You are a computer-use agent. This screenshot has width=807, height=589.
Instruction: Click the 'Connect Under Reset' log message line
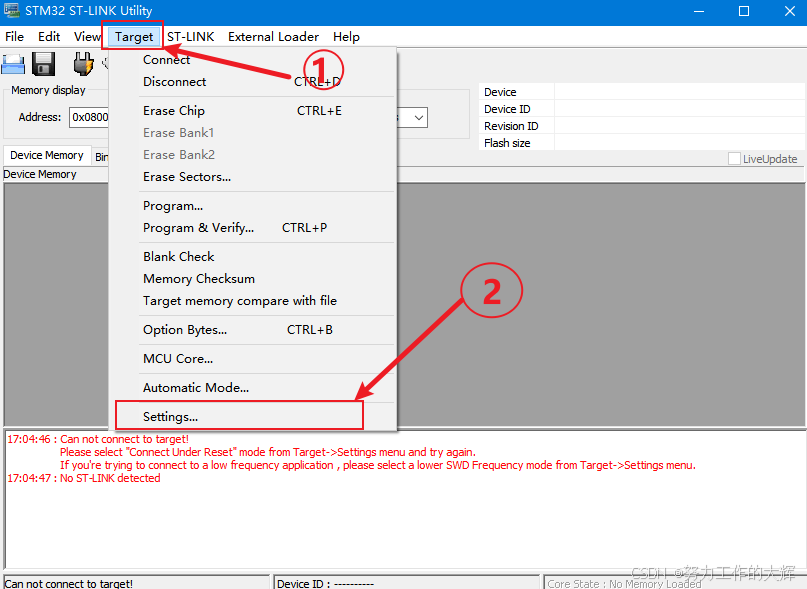click(268, 452)
